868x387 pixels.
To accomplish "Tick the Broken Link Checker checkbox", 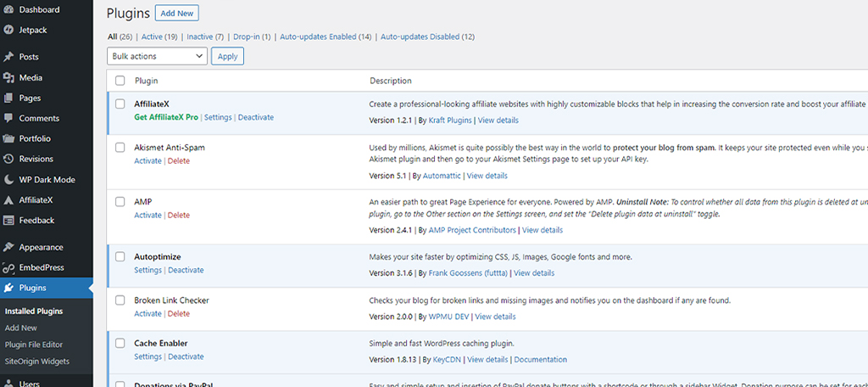I will 120,300.
